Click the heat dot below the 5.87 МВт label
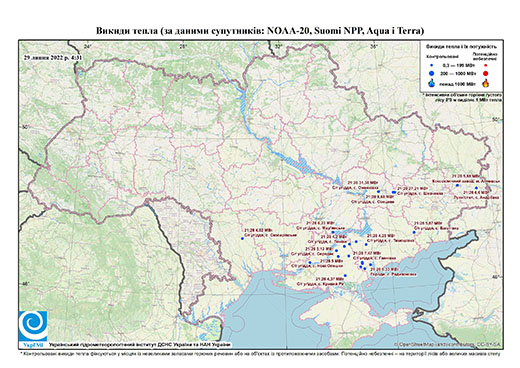 pyautogui.click(x=414, y=232)
